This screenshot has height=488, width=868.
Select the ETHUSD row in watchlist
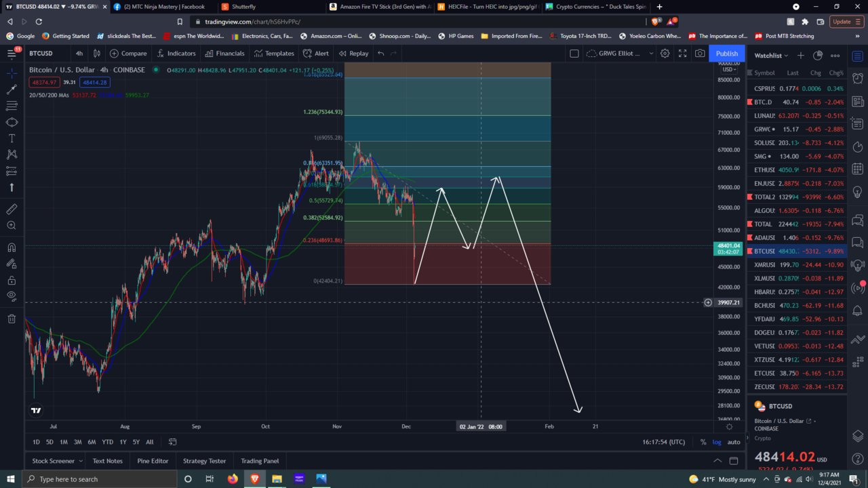(x=797, y=169)
